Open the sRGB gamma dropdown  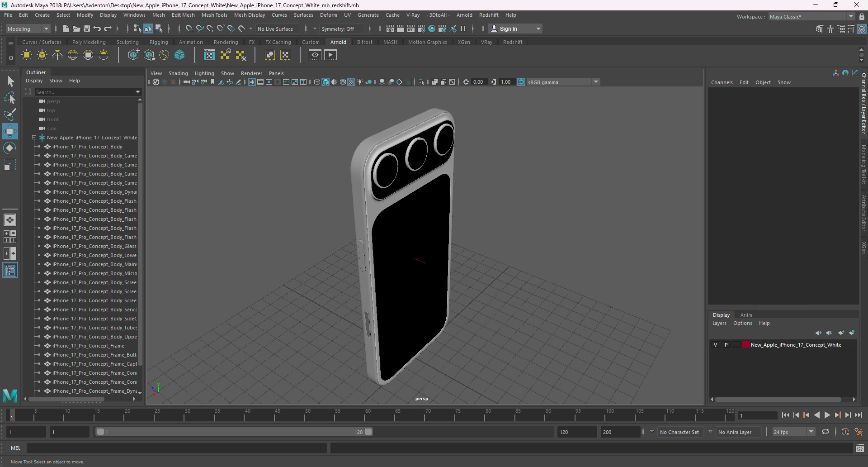coord(563,82)
